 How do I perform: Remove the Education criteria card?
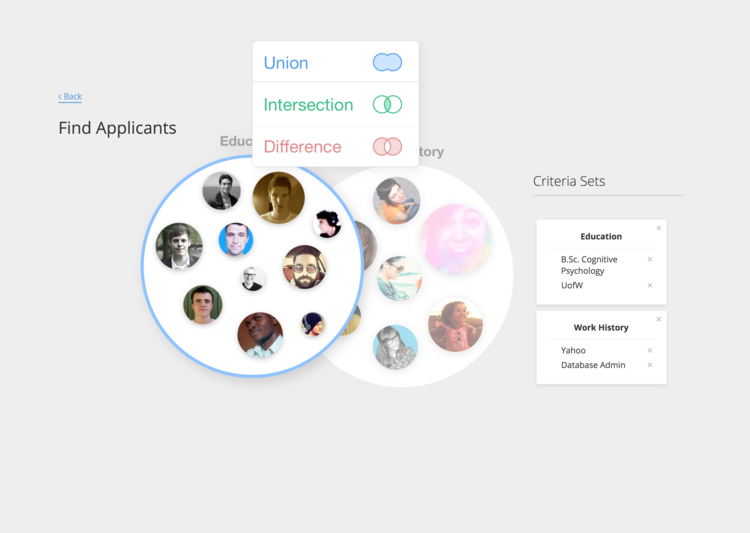tap(659, 228)
